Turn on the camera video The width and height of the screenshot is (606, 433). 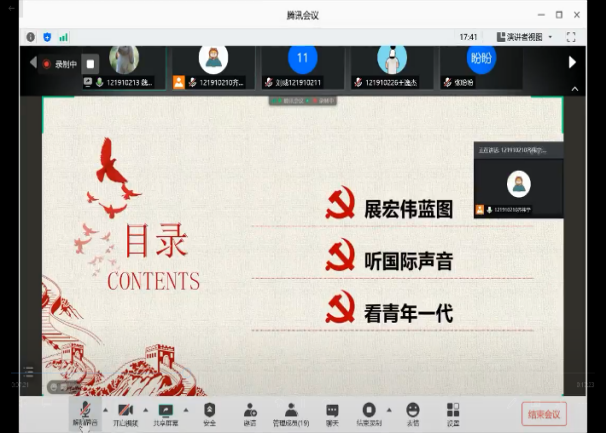tap(125, 412)
